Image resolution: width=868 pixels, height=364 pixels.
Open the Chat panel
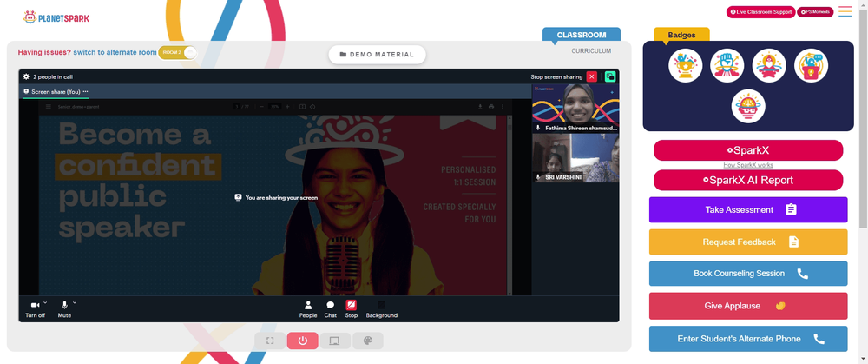point(331,309)
